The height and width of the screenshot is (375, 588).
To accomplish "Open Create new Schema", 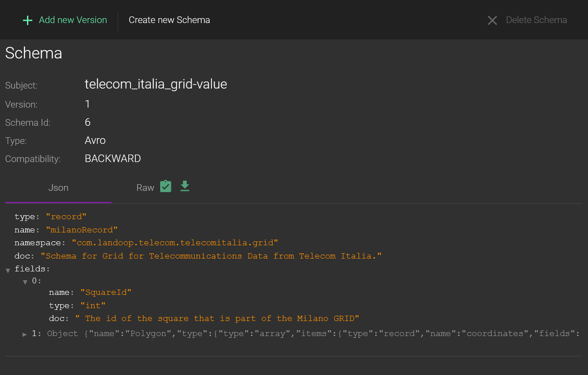I will [x=169, y=20].
